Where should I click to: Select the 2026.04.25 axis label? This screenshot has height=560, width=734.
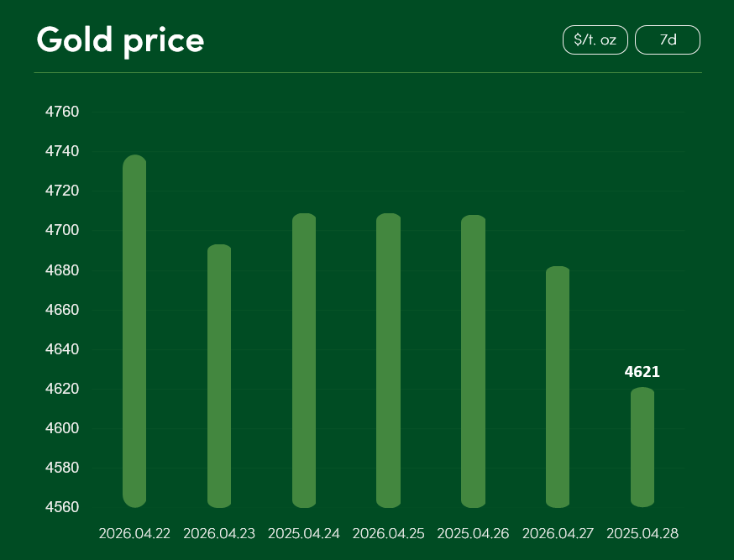388,534
